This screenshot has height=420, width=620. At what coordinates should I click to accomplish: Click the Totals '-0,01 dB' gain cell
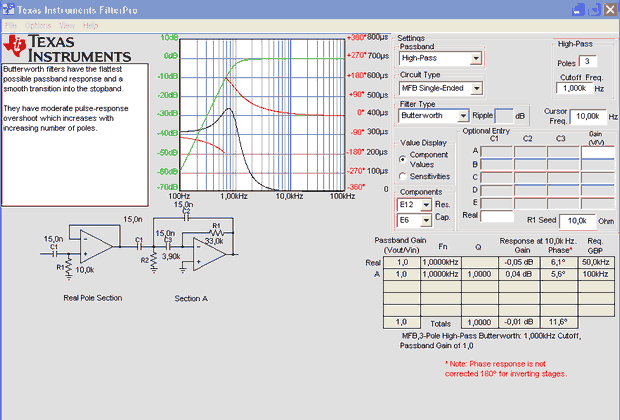519,322
